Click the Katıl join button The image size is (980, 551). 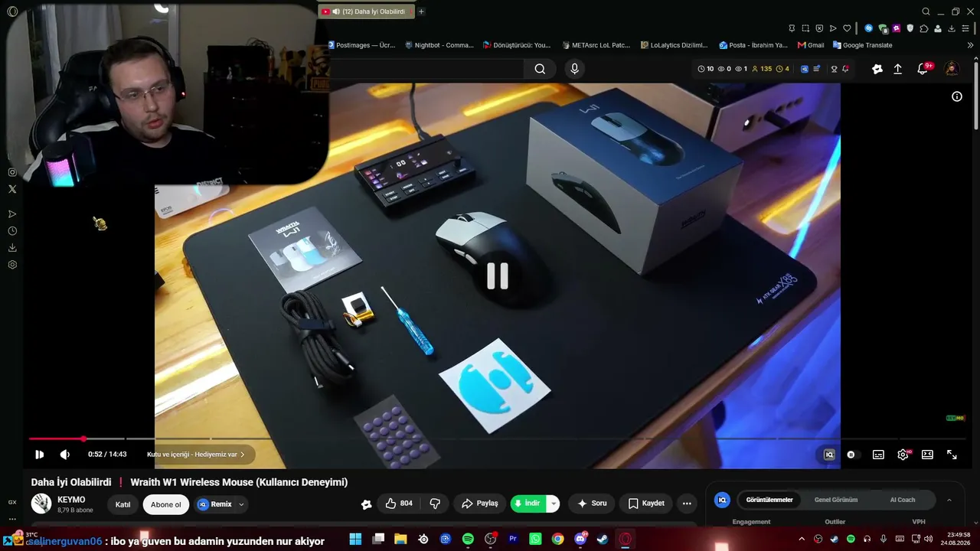click(x=122, y=504)
